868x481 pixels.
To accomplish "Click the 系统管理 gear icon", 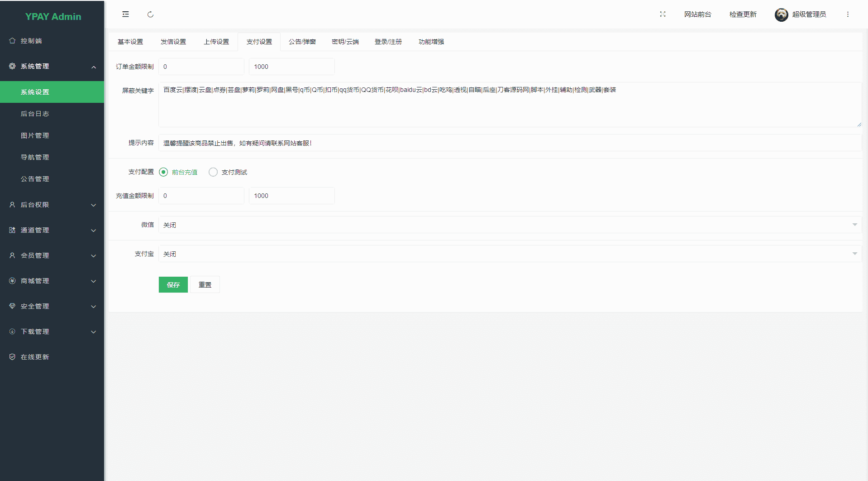I will (x=12, y=66).
